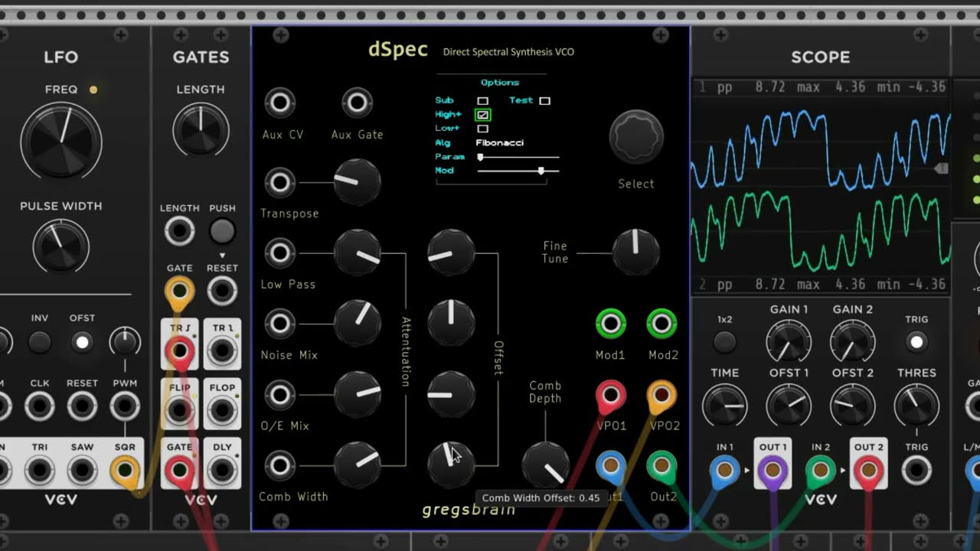This screenshot has height=551, width=980.
Task: Click the Noise Mix Offset knob
Action: click(452, 324)
